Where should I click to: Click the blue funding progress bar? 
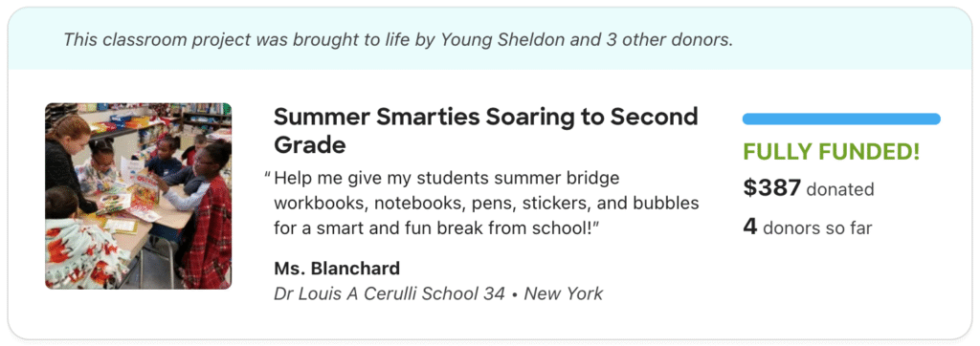pyautogui.click(x=841, y=119)
